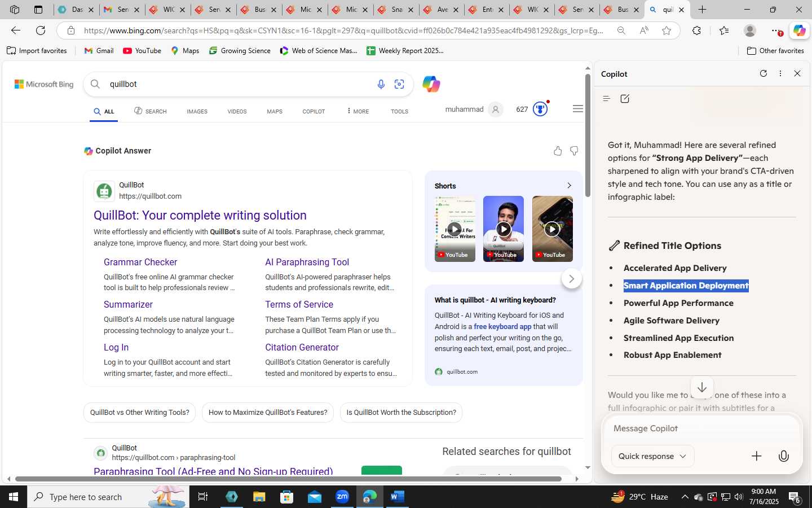Jump to latest Copilot message arrow

click(702, 388)
